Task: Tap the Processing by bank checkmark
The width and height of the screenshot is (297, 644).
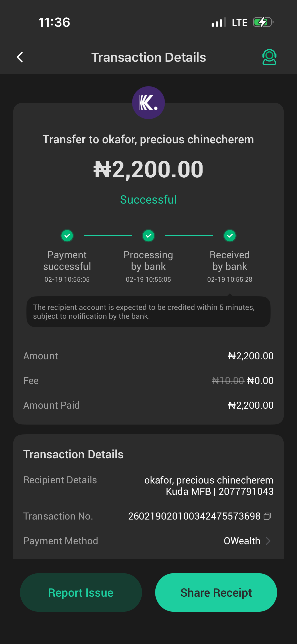Action: pyautogui.click(x=148, y=236)
